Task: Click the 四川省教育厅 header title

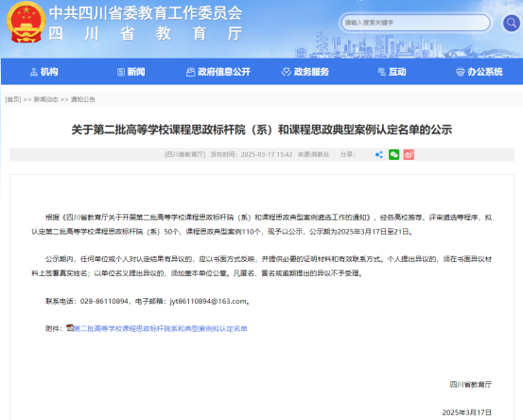Action: (x=146, y=34)
